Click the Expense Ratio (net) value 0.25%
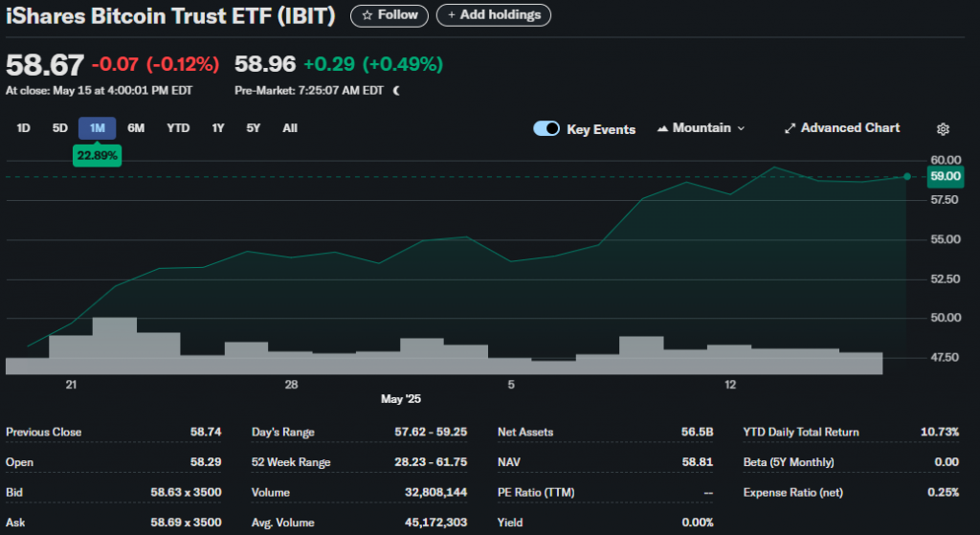The width and height of the screenshot is (980, 535). (x=943, y=492)
